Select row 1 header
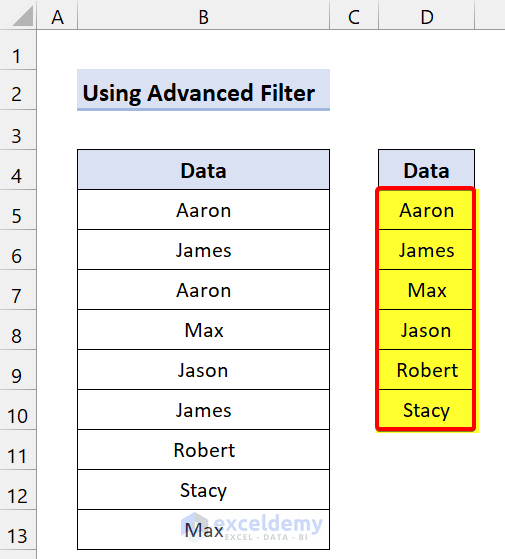The width and height of the screenshot is (505, 559). click(x=18, y=50)
